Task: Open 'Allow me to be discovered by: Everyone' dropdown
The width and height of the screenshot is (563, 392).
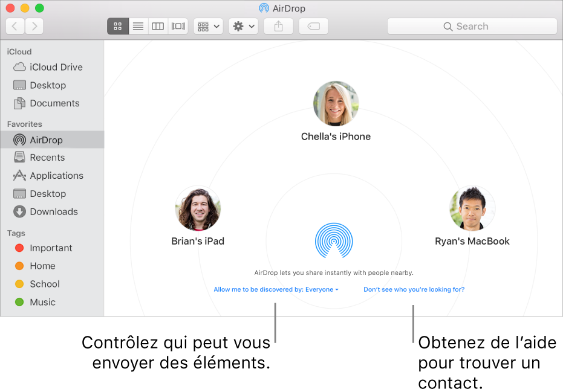Action: [x=276, y=289]
